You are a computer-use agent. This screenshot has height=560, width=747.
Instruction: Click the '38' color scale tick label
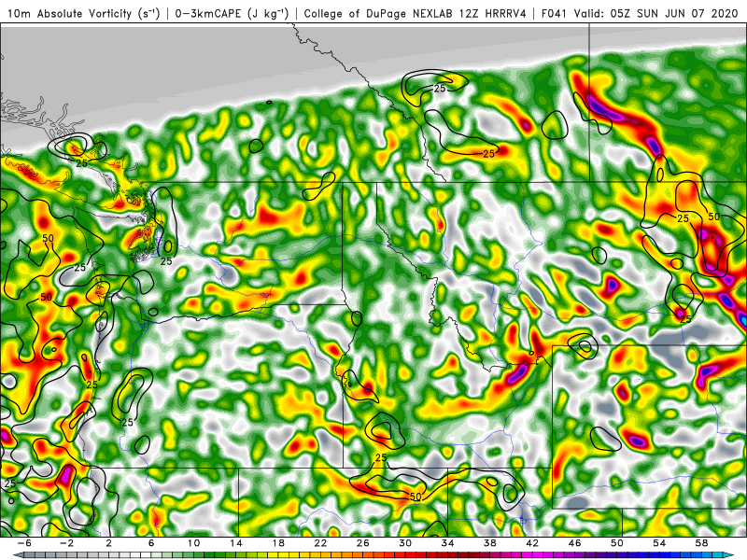489,543
